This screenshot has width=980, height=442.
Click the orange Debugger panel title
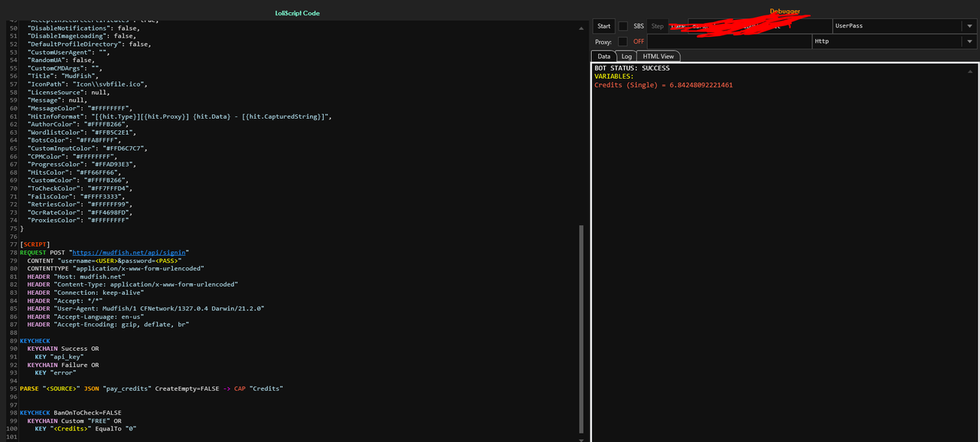[x=785, y=11]
